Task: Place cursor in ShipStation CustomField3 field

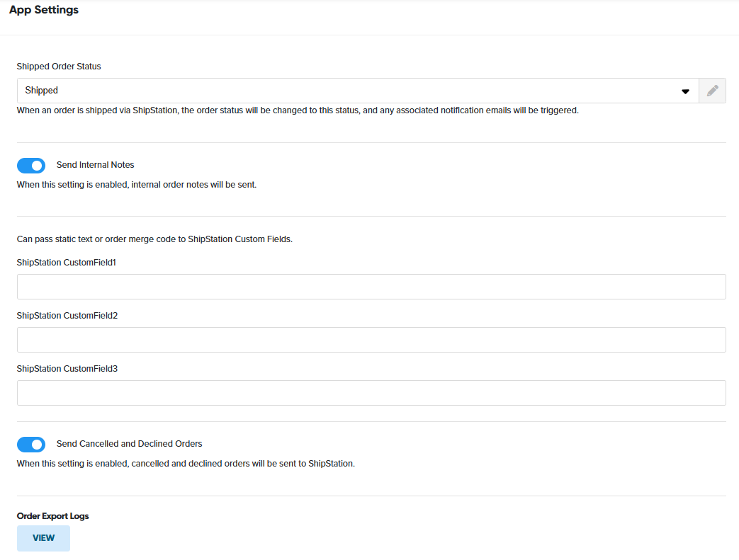Action: (371, 393)
